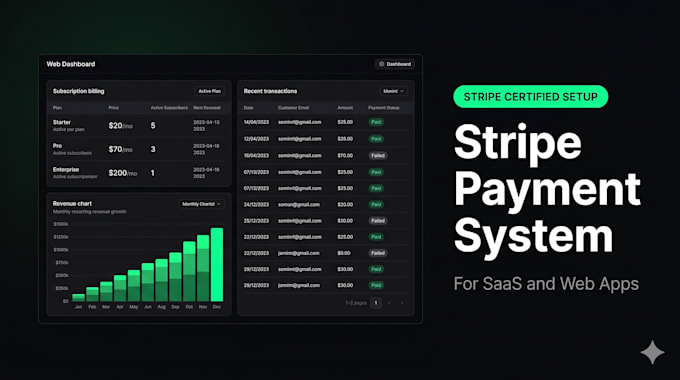
Task: Click the 1-2 pages pagination text
Action: [x=356, y=303]
